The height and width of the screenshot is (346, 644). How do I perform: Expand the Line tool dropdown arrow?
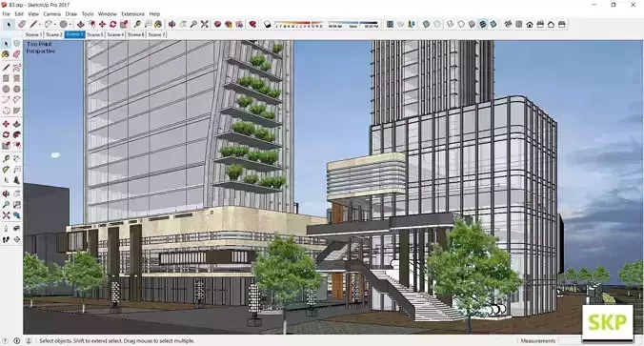[40, 24]
